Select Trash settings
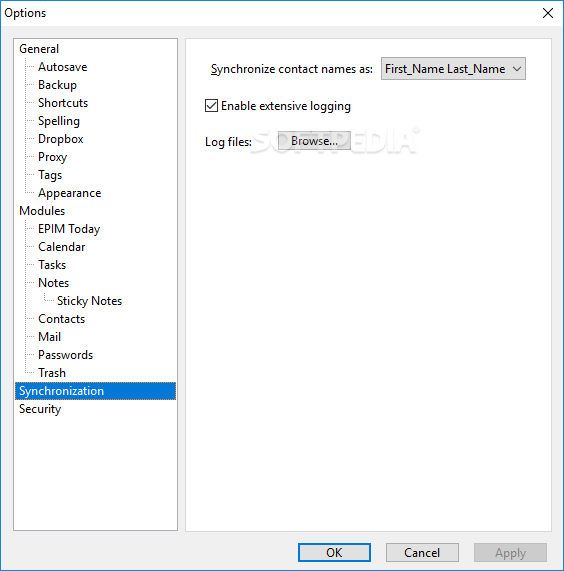Screen dimensions: 564x571 (x=52, y=373)
